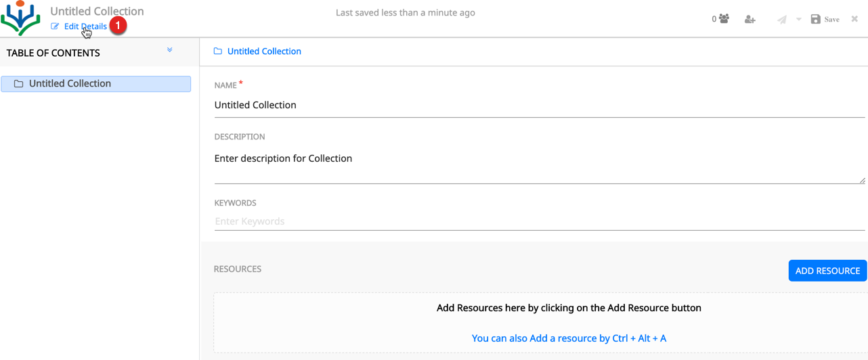Click into the Name input field

point(539,105)
